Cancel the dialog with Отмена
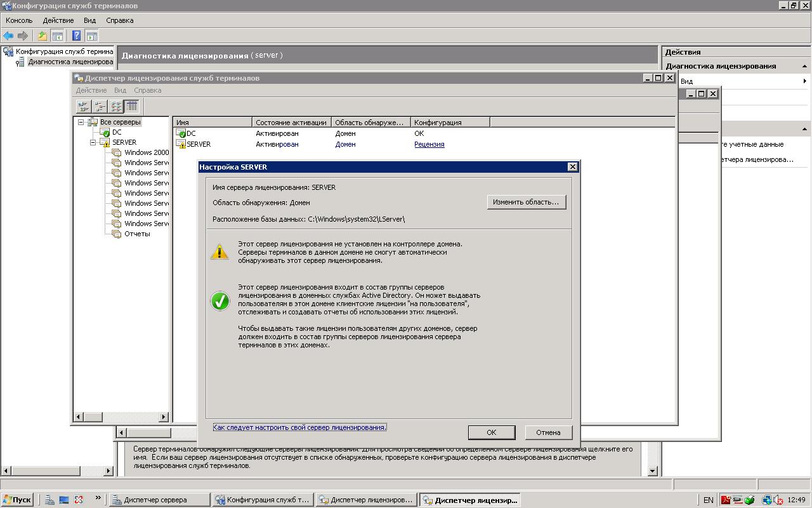The height and width of the screenshot is (508, 812). point(548,432)
